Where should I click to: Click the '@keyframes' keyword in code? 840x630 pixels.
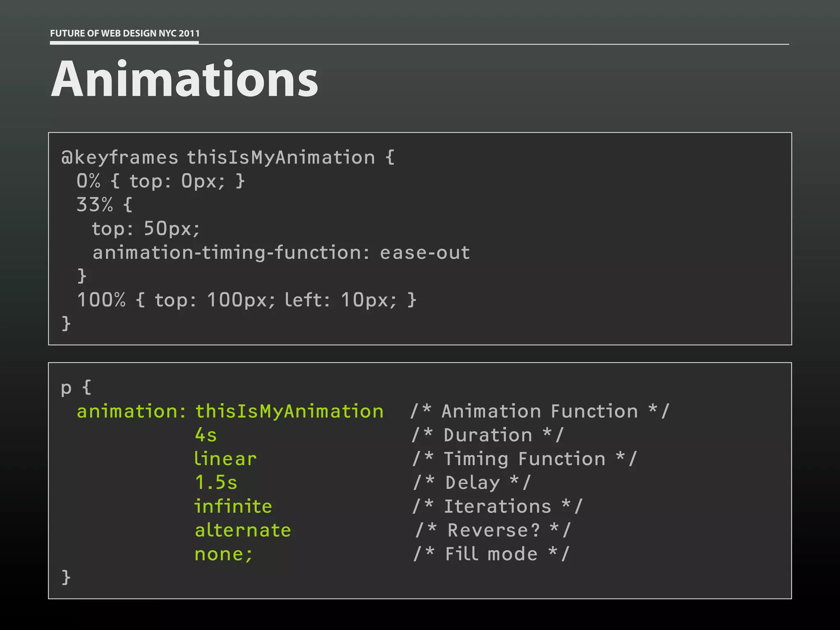coord(120,158)
